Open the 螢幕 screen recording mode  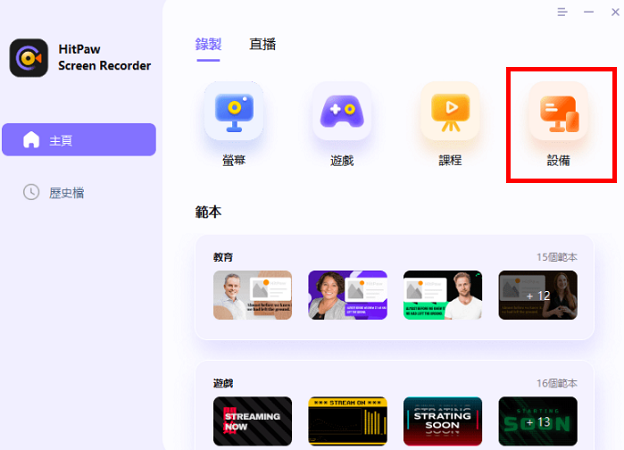pyautogui.click(x=234, y=111)
